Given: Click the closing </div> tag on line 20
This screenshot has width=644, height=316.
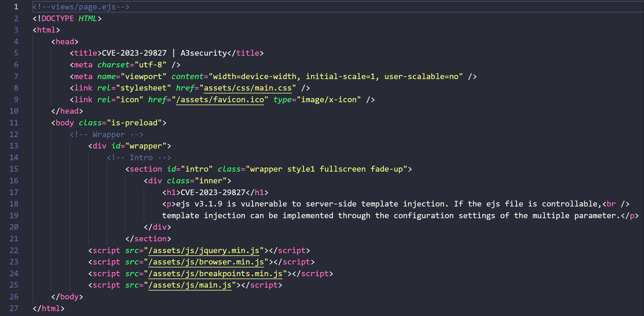Looking at the screenshot, I should tap(158, 227).
